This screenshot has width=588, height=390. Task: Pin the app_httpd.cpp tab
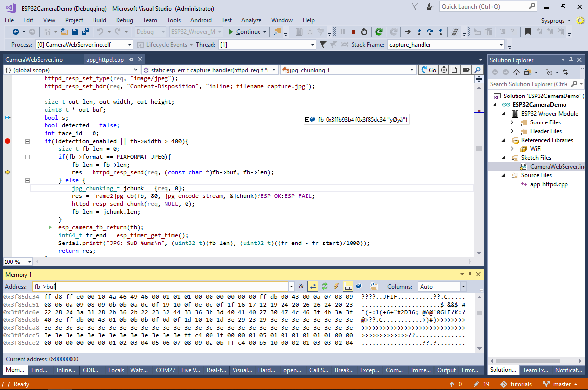(131, 60)
